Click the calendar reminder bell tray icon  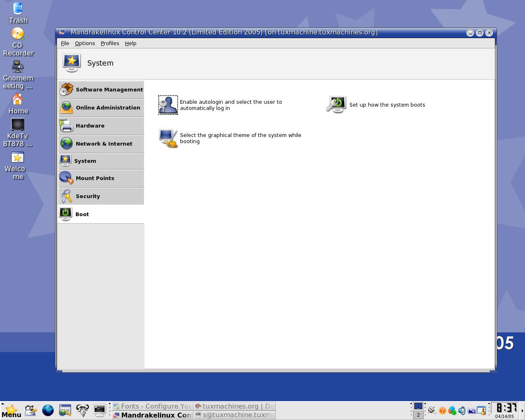pyautogui.click(x=482, y=410)
